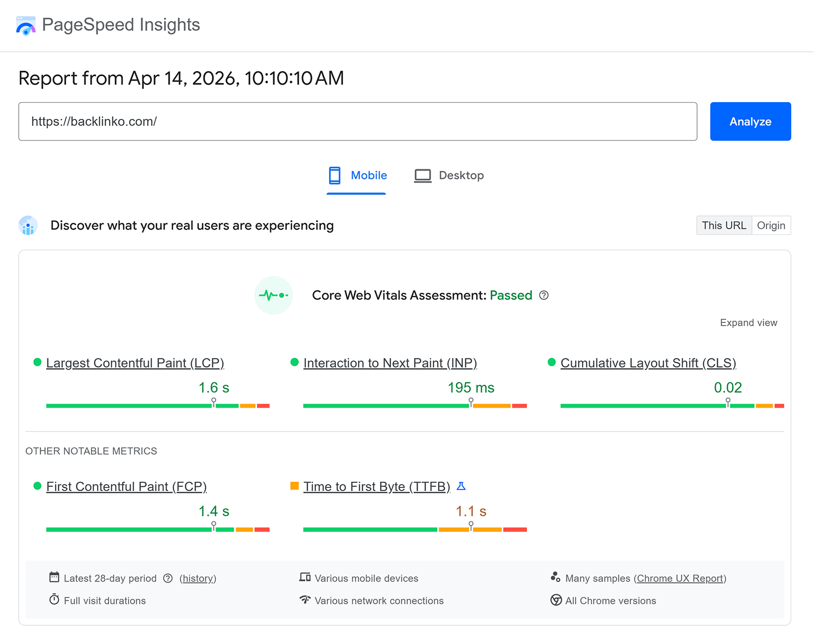
Task: Click the experimental flask icon beside TTFB
Action: (461, 486)
